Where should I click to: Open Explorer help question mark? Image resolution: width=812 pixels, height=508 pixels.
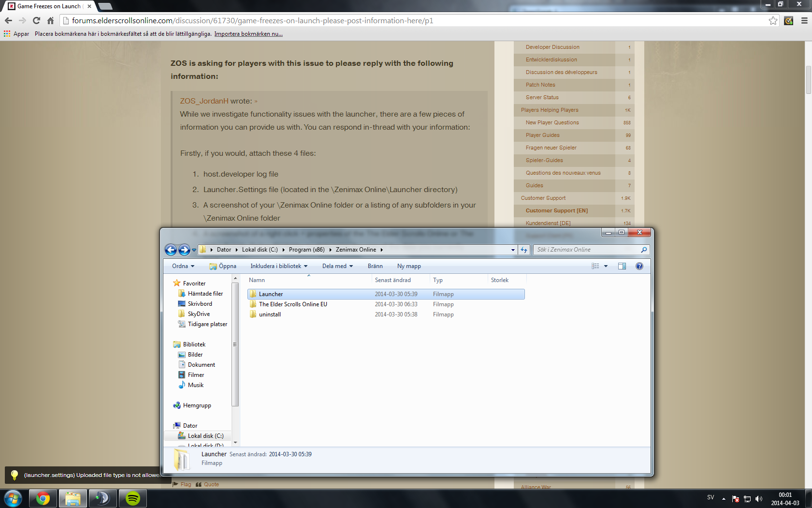coord(639,266)
